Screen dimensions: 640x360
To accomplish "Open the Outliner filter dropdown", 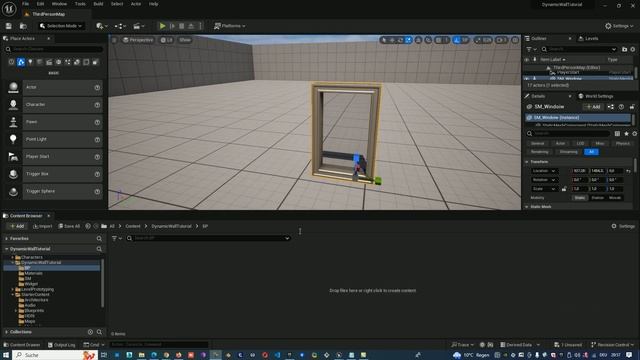I will [531, 49].
